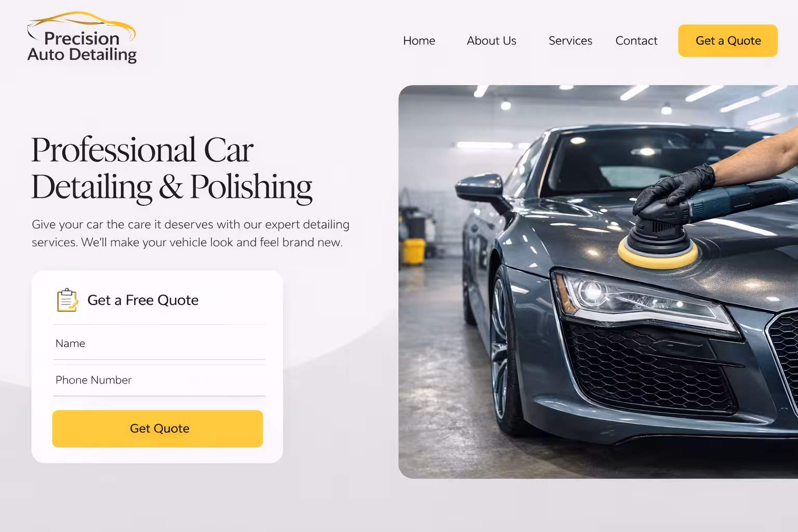Click the clipboard quote icon
The width and height of the screenshot is (798, 532).
coord(68,300)
